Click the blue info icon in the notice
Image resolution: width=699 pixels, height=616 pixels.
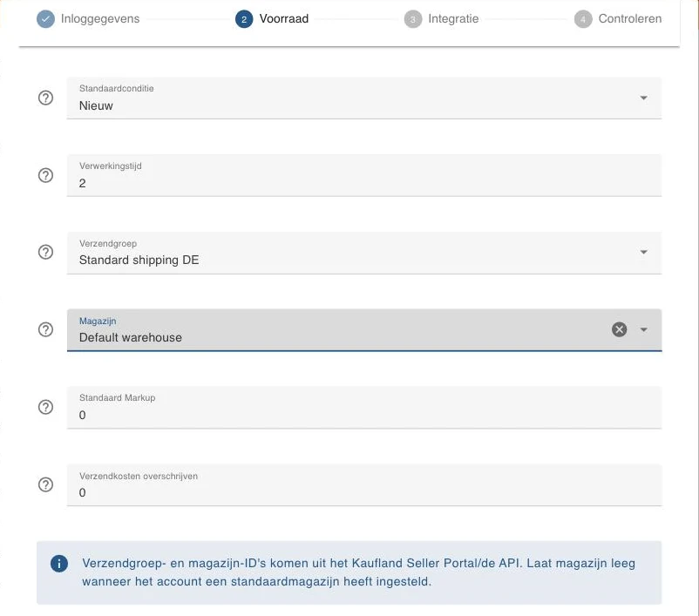click(x=59, y=564)
